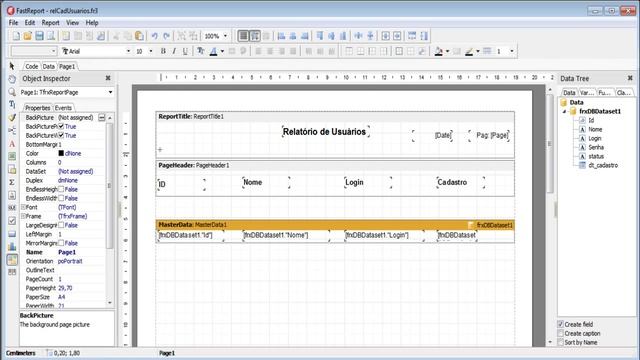
Task: Click the font color icon
Action: (213, 51)
